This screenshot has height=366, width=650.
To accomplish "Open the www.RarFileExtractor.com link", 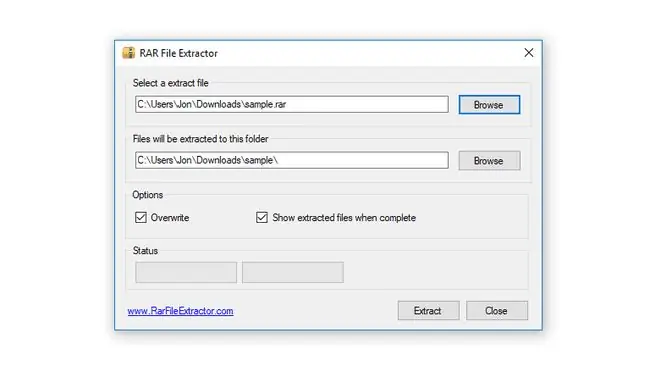I will click(180, 311).
